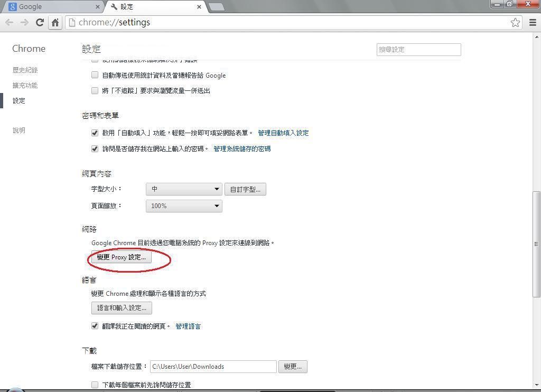Open 管理語言 link
Viewport: 541px width, 392px height.
pos(188,326)
